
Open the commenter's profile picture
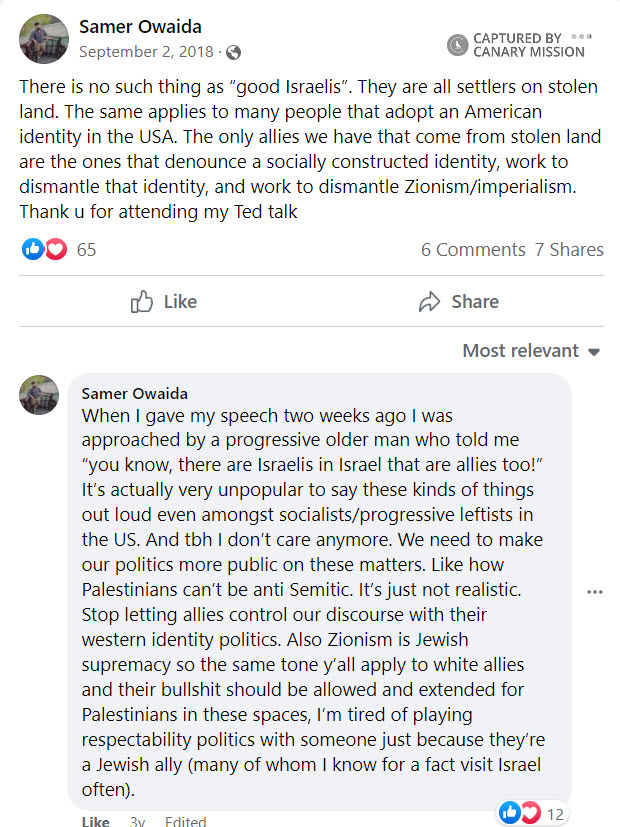click(x=40, y=395)
